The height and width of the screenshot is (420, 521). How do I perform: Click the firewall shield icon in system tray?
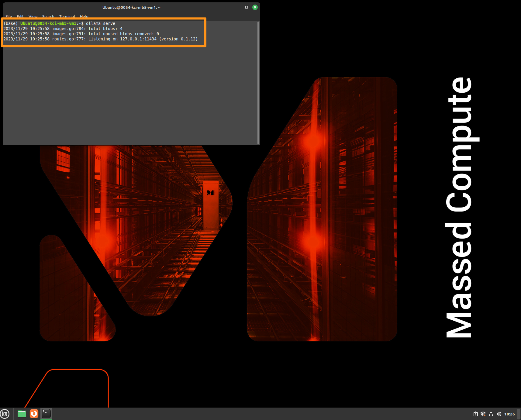pos(483,414)
